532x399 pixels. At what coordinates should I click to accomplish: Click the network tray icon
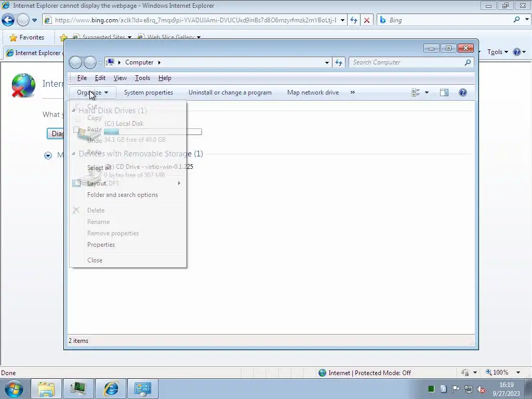point(469,389)
